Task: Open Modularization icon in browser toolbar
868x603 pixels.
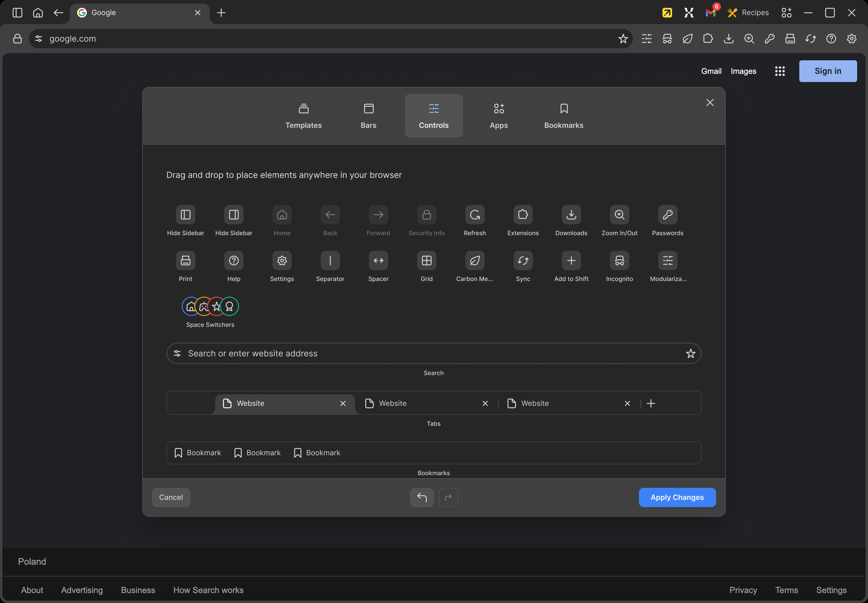Action: [646, 39]
